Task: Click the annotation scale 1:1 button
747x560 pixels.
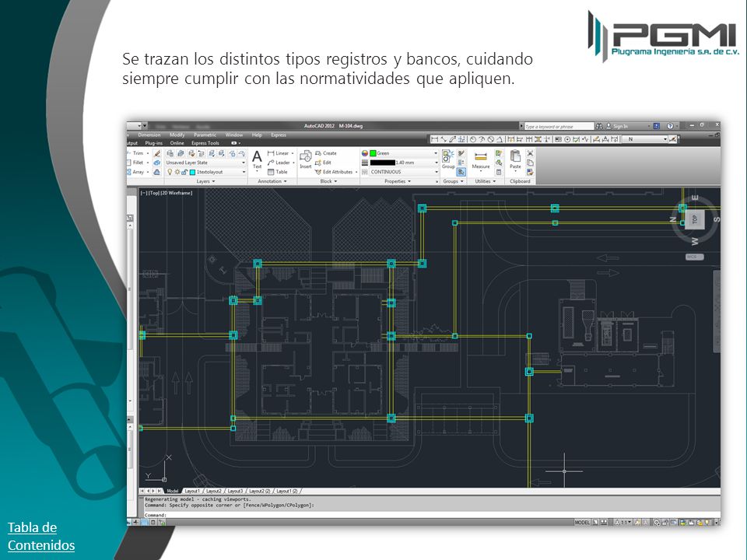Action: 622,523
